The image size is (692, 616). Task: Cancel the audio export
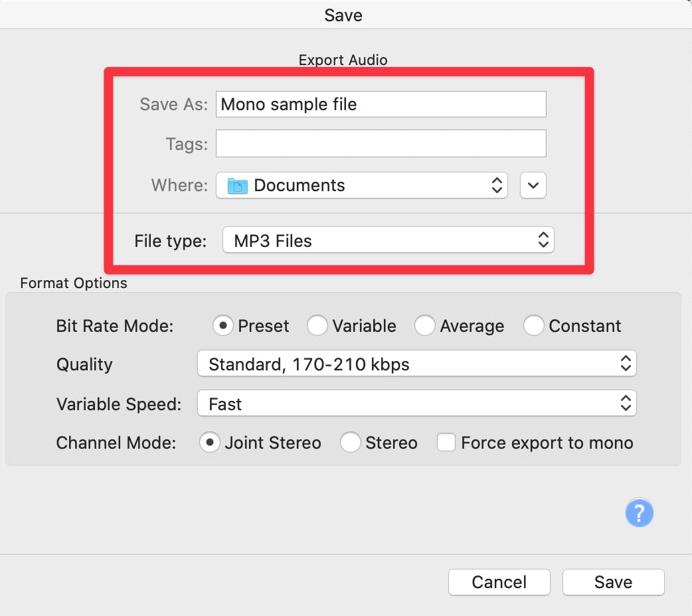click(x=499, y=581)
